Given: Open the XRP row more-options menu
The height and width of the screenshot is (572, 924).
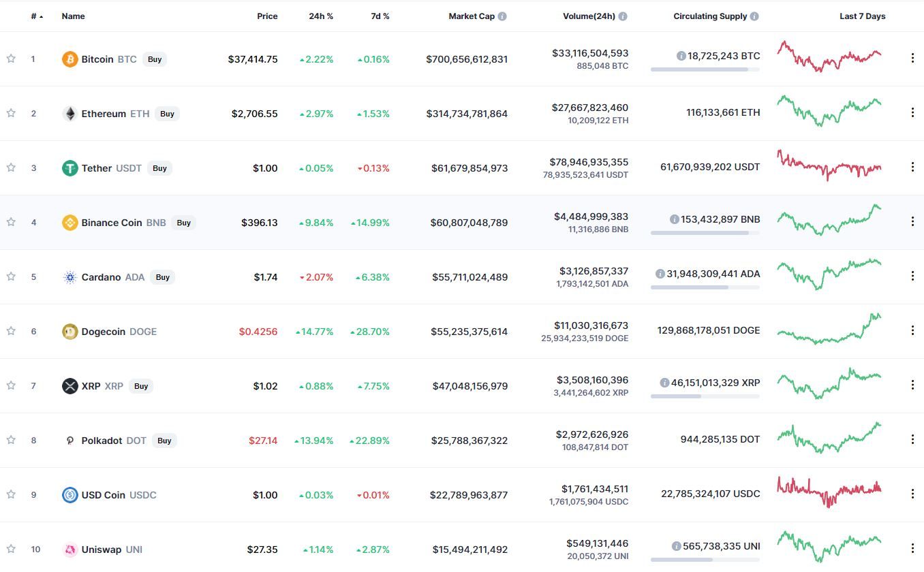Looking at the screenshot, I should click(x=912, y=385).
